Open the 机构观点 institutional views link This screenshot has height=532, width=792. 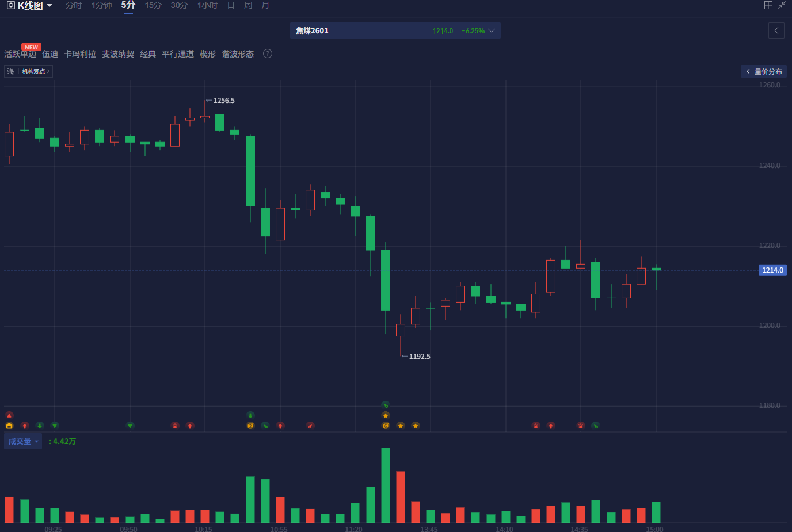(36, 71)
